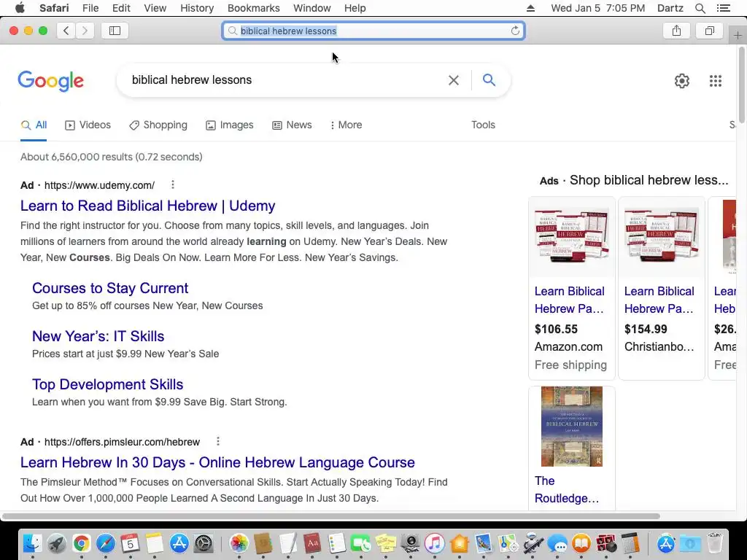This screenshot has height=560, width=747.
Task: Open the Bookmarks menu
Action: click(253, 8)
